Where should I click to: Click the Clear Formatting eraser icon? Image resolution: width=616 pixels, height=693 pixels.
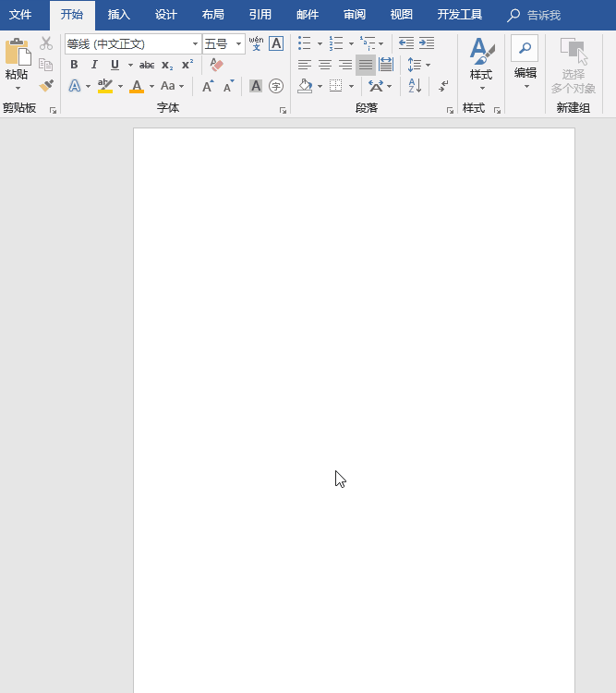(217, 65)
